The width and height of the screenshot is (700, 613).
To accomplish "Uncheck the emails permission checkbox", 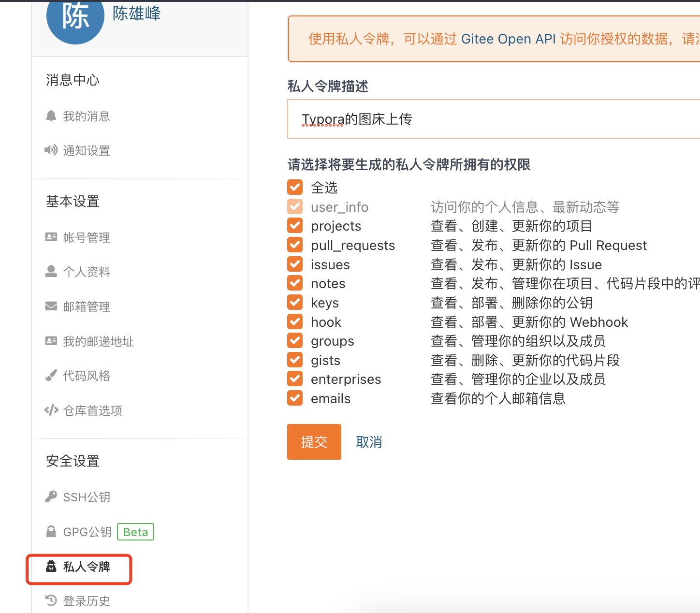I will (295, 398).
